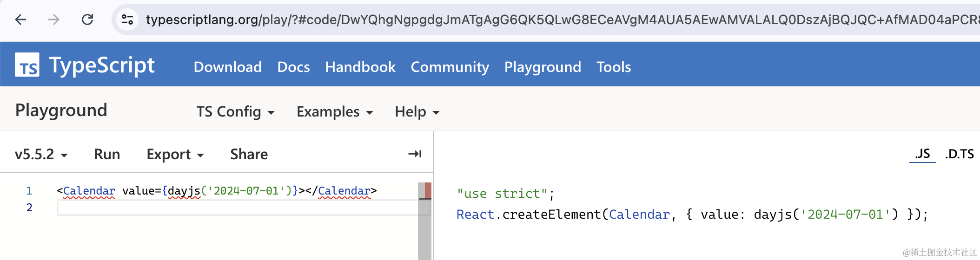This screenshot has width=980, height=260.
Task: Open the Tools menu item
Action: click(614, 67)
